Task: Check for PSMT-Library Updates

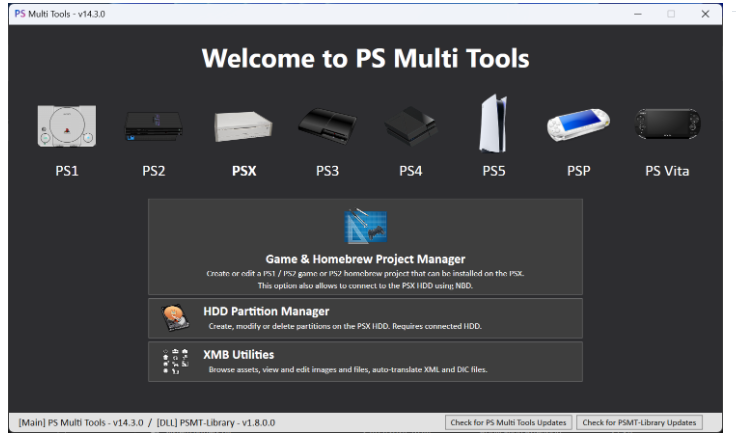Action: tap(639, 422)
